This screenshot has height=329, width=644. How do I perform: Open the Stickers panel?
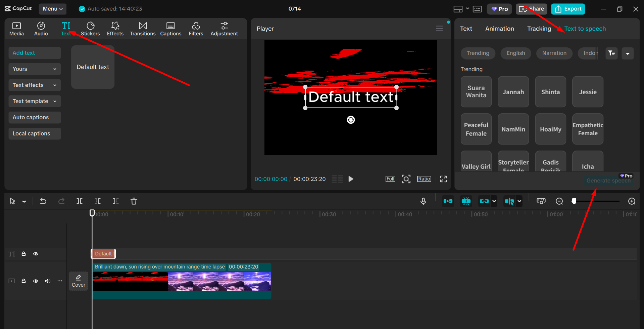pos(90,29)
